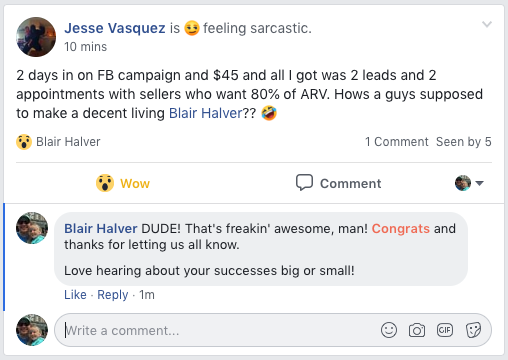Like Blair Halver's comment
Viewport: 508px width, 360px height.
(75, 295)
